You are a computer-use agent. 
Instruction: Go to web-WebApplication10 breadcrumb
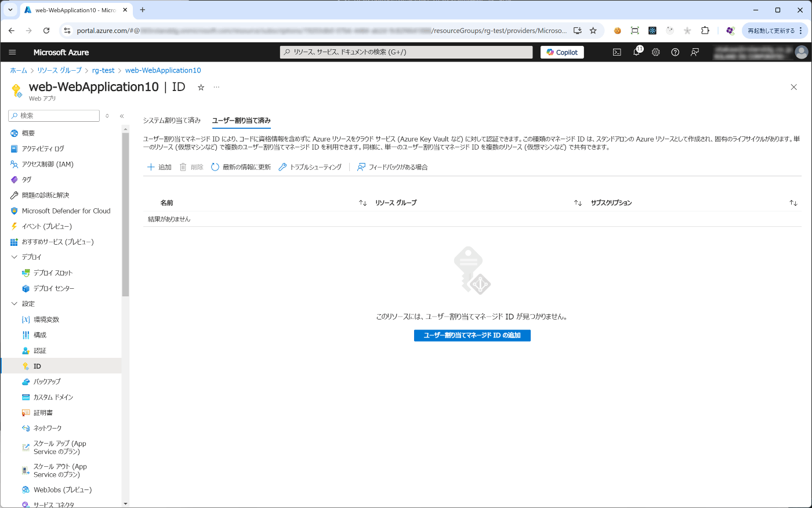click(163, 70)
